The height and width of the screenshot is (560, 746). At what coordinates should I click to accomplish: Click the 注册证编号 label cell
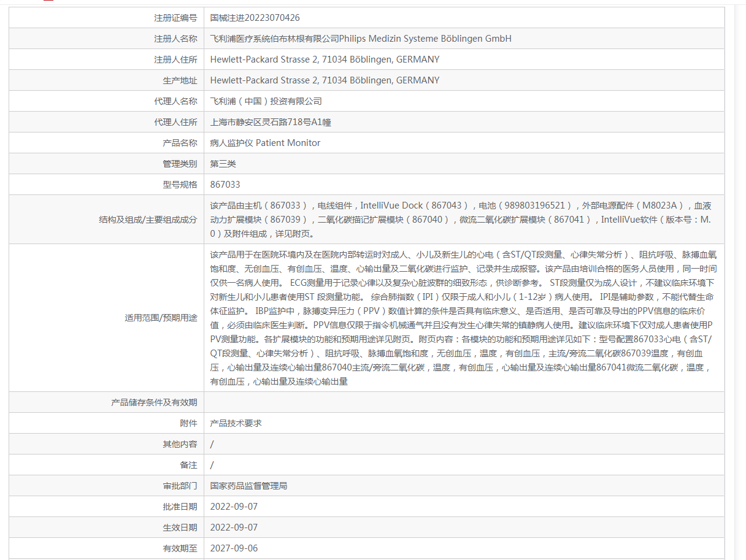tap(106, 18)
